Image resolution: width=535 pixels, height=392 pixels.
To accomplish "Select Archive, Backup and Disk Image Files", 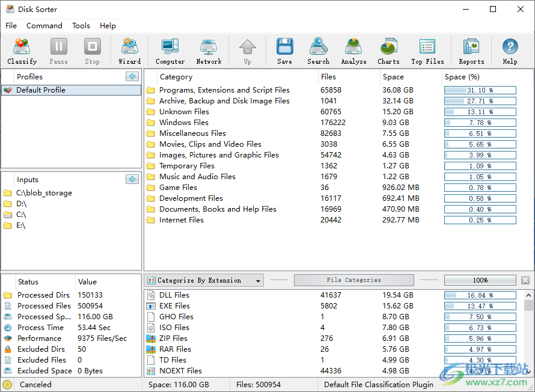I will point(224,101).
